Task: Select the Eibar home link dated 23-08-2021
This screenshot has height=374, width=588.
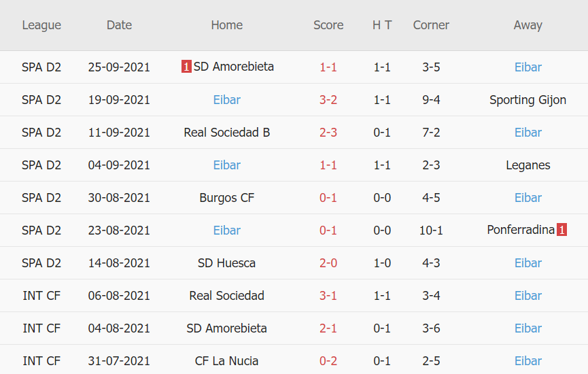Action: point(227,231)
